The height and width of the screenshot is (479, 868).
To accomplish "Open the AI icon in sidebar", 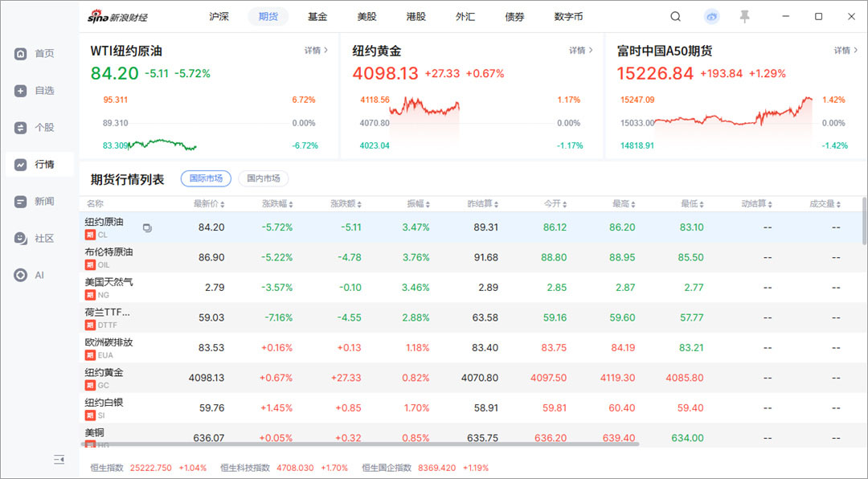I will [20, 275].
